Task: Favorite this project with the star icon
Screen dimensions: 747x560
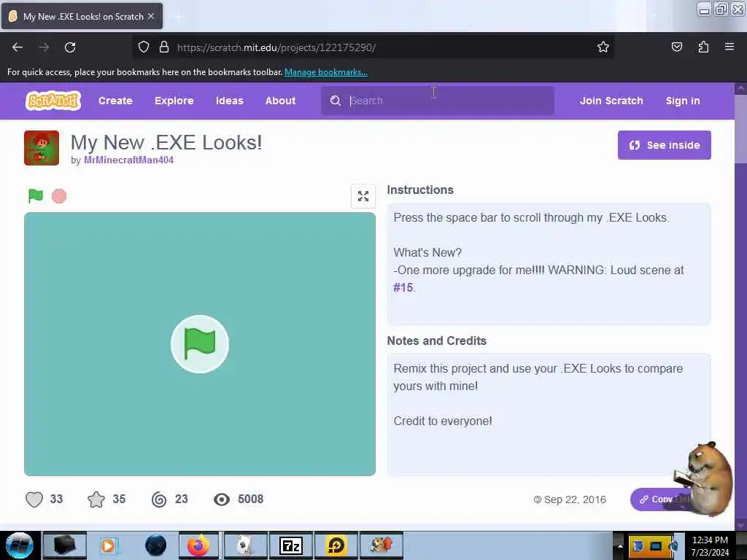Action: [96, 499]
